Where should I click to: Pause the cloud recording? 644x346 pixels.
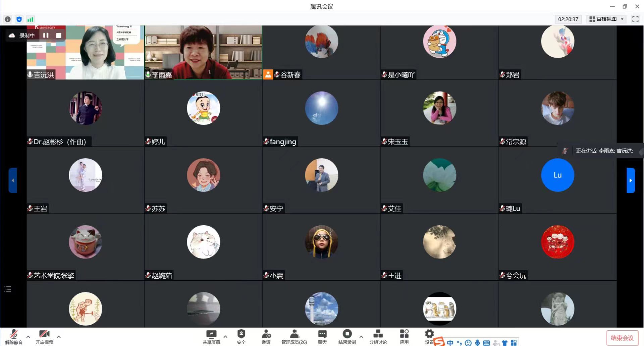pos(46,35)
